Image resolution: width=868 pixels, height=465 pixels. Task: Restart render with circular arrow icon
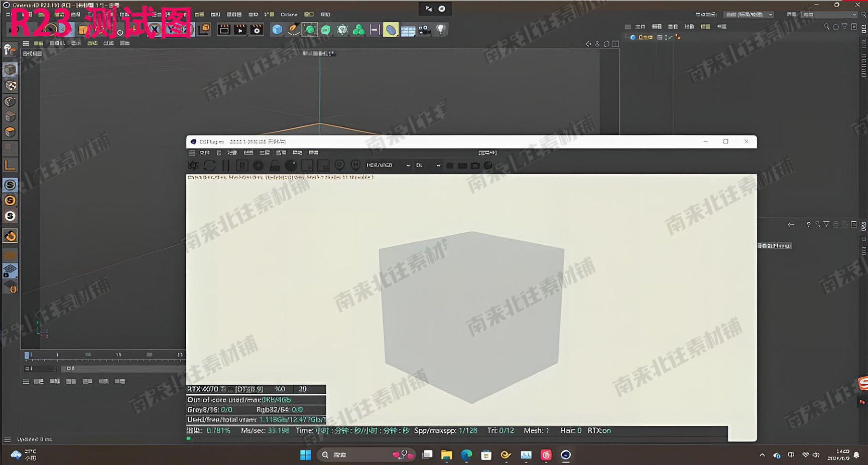pyautogui.click(x=209, y=166)
